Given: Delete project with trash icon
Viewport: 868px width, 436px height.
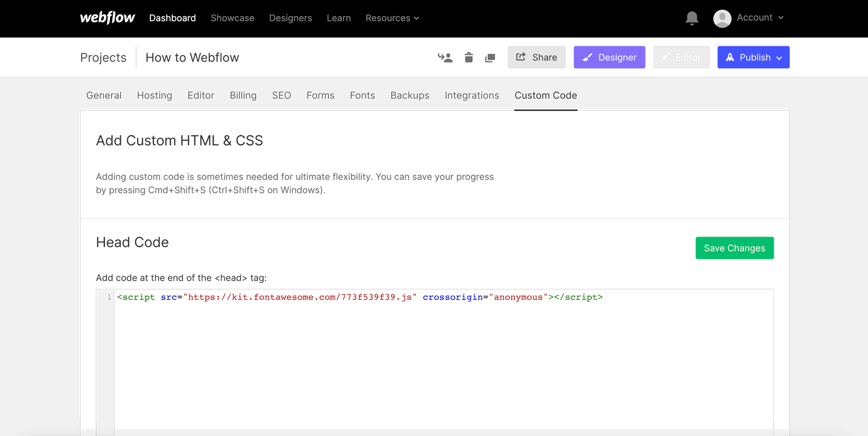Looking at the screenshot, I should [x=469, y=57].
